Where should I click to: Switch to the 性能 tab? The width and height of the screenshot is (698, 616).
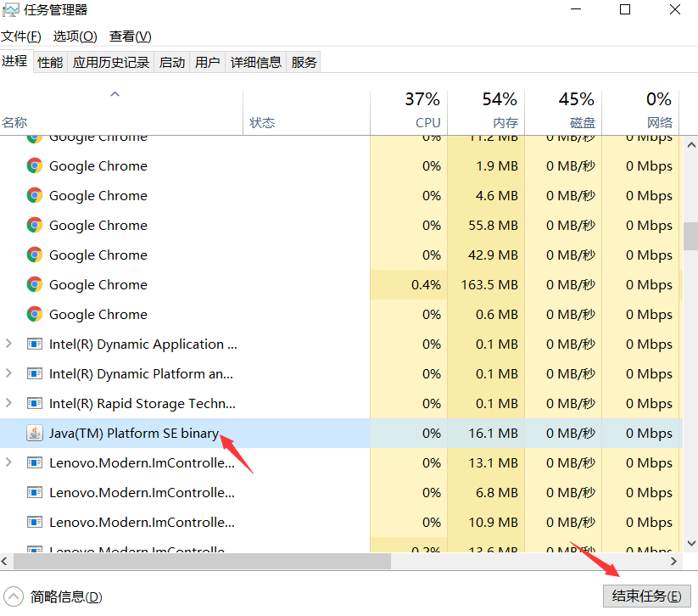(50, 62)
